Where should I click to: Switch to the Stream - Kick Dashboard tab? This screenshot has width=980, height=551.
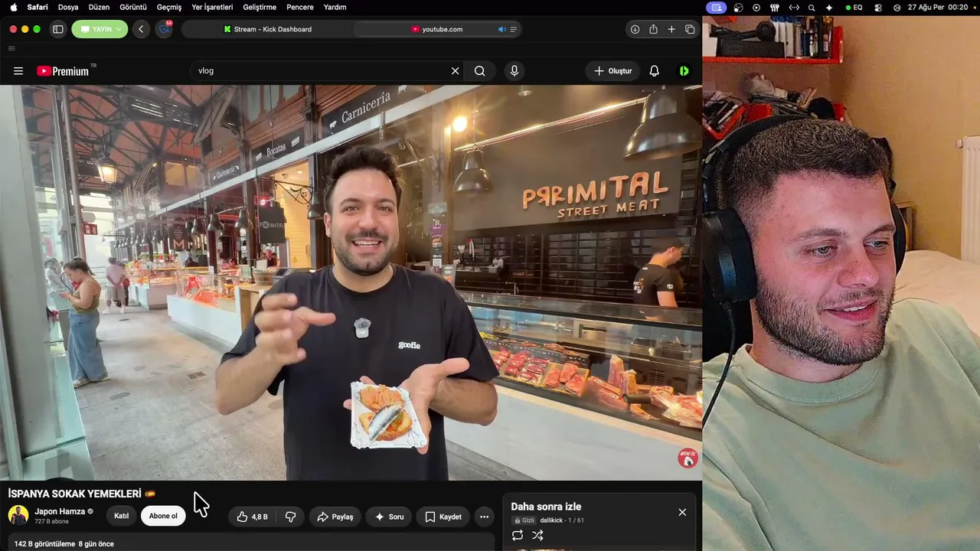coord(267,29)
